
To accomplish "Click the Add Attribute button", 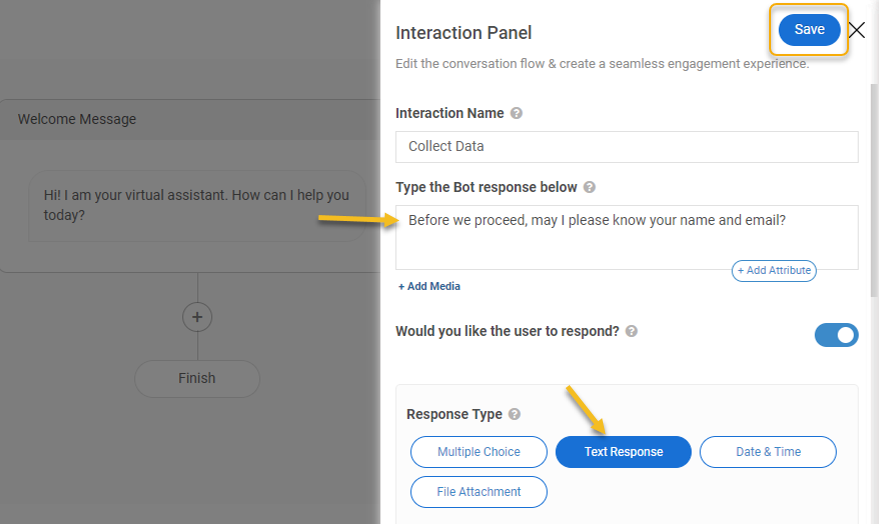I will pyautogui.click(x=774, y=271).
